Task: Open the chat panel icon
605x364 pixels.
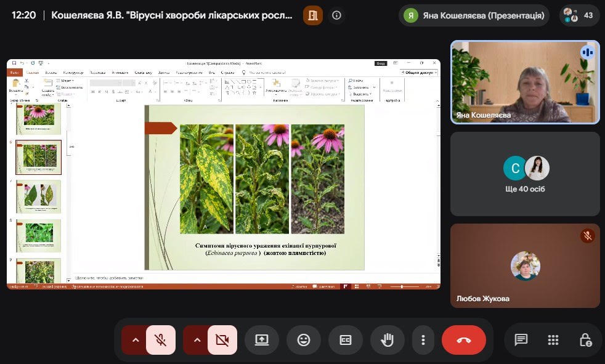Action: (521, 340)
